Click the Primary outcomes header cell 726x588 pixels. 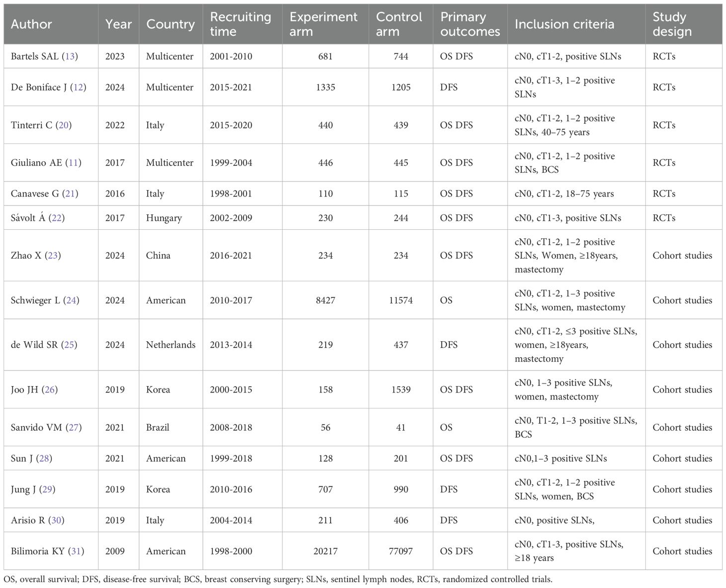coord(470,24)
